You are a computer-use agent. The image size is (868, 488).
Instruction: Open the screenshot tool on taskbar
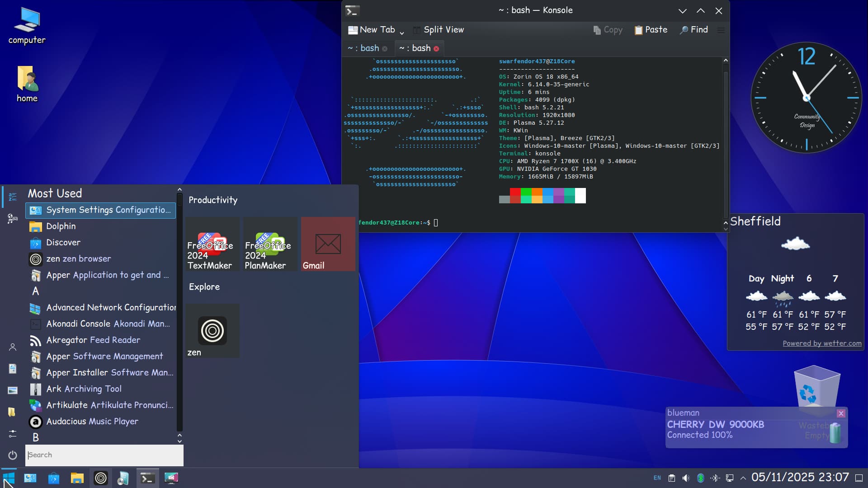[x=171, y=478]
